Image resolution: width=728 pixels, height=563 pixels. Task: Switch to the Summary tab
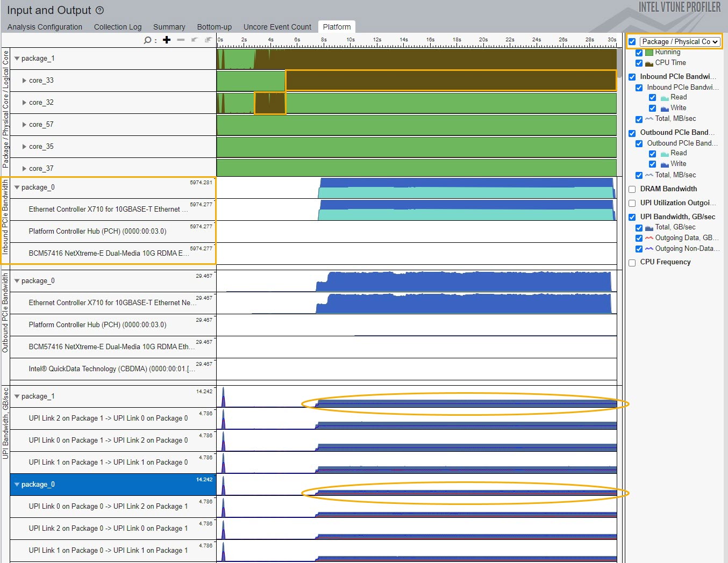pyautogui.click(x=169, y=27)
